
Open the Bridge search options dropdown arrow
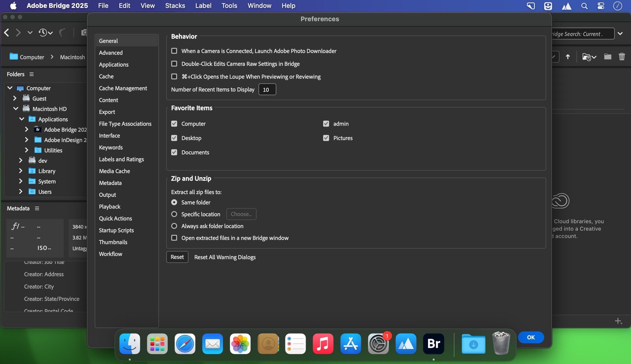click(620, 34)
